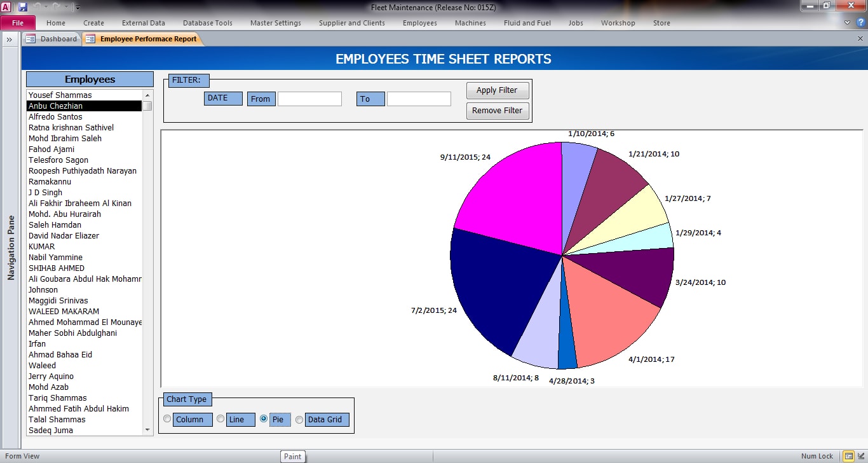Click the Remove Filter button

(497, 111)
